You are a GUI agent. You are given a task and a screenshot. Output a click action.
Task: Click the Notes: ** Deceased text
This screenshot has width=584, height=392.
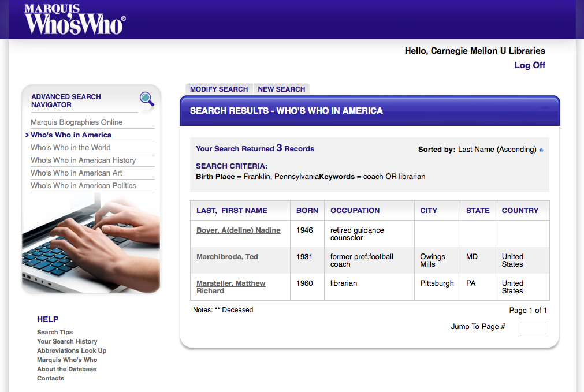coord(223,309)
